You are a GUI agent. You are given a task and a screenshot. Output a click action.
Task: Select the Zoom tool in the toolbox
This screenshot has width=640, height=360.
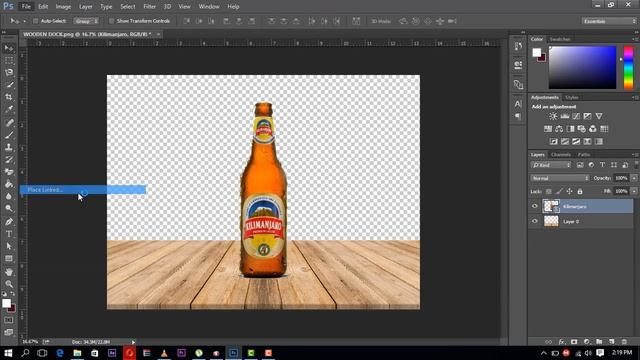(9, 284)
